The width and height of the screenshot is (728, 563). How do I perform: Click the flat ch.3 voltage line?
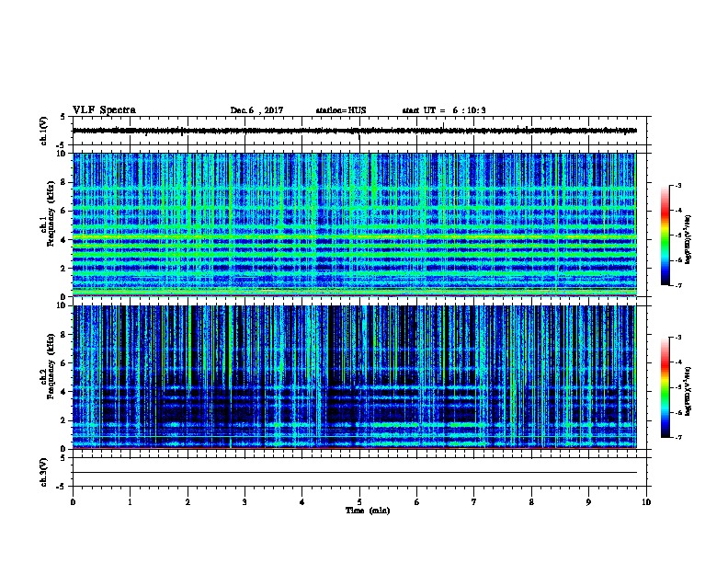(x=355, y=473)
